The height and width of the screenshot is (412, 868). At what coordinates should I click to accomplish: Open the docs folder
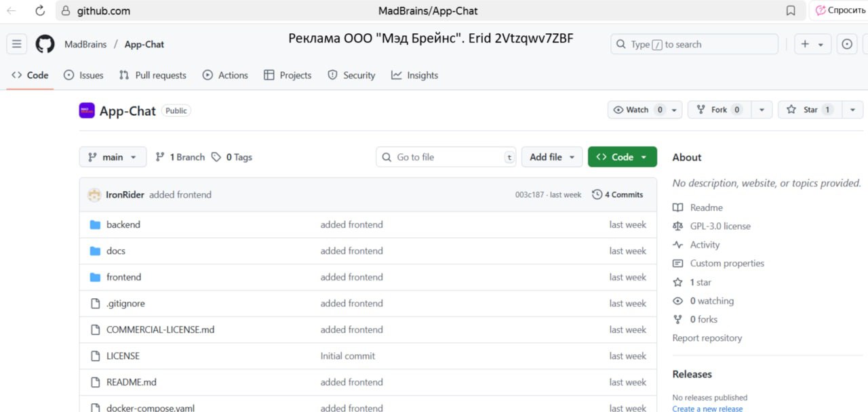tap(116, 251)
